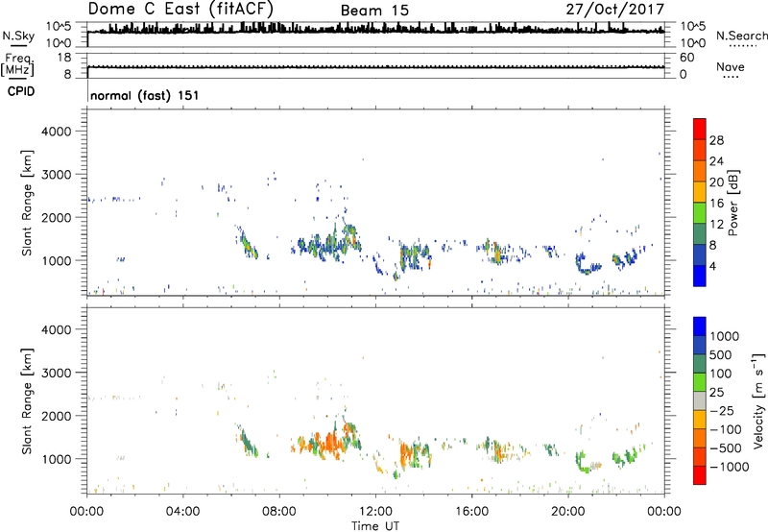
Task: Click the '25' Velocity color bar label
Action: 716,392
